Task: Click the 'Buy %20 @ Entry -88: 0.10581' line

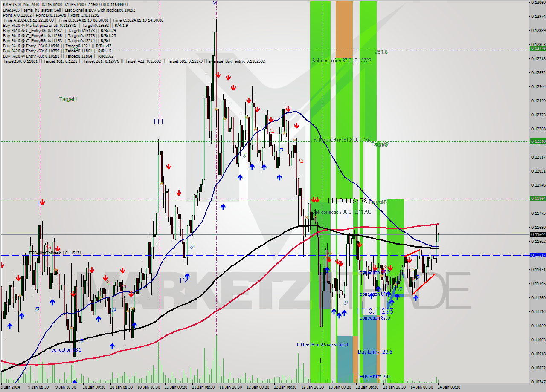Action: pos(58,56)
